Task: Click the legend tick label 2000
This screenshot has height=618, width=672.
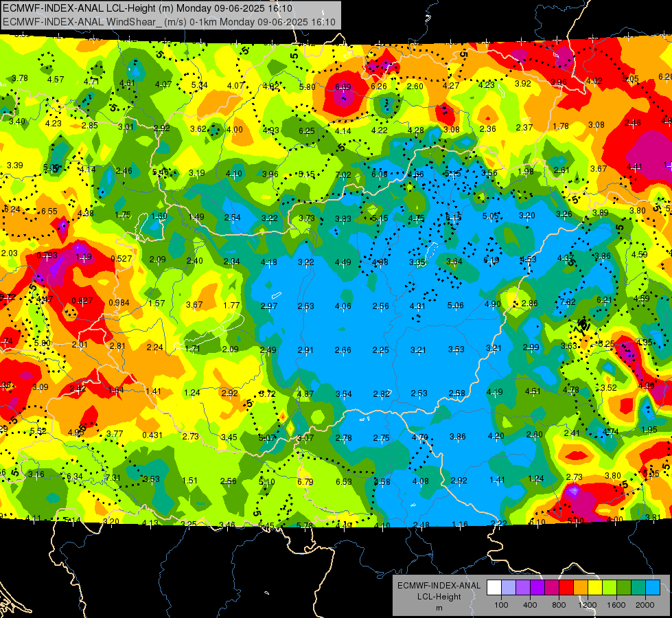Action: point(645,605)
